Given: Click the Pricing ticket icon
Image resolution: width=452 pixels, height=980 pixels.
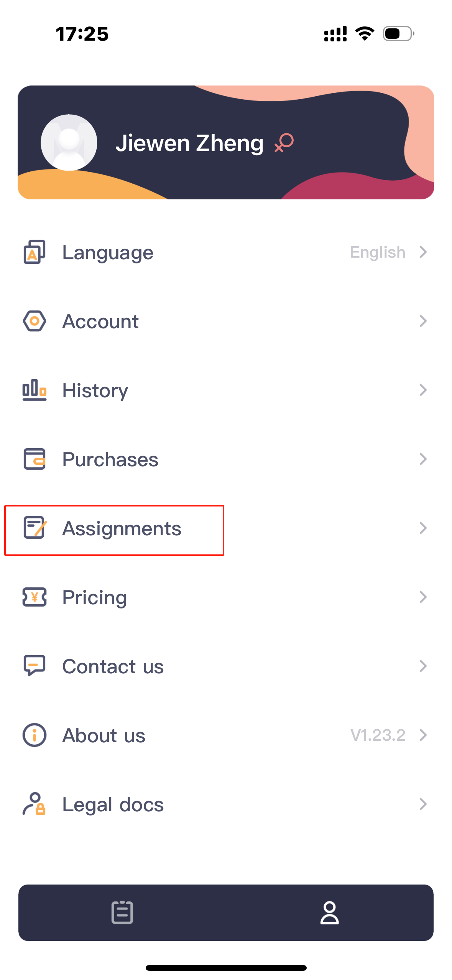Looking at the screenshot, I should 34,597.
